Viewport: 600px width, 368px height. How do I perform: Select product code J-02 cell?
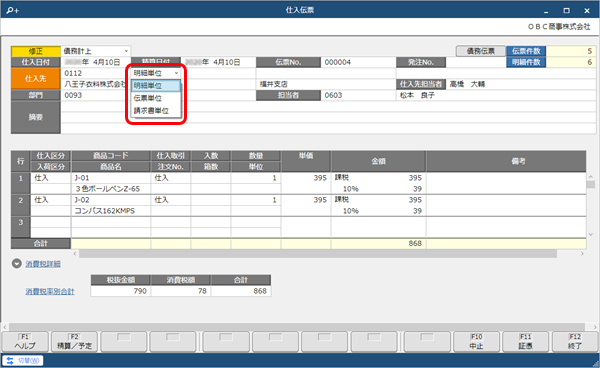[x=111, y=200]
